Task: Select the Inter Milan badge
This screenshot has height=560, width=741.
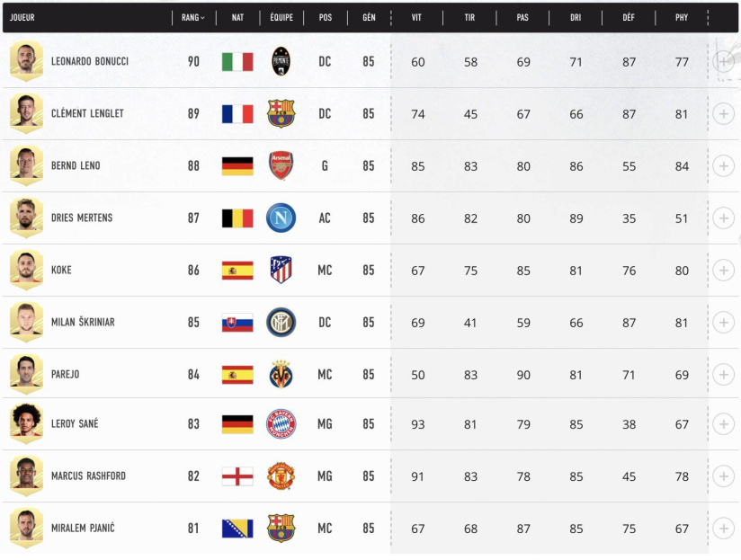Action: 281,322
